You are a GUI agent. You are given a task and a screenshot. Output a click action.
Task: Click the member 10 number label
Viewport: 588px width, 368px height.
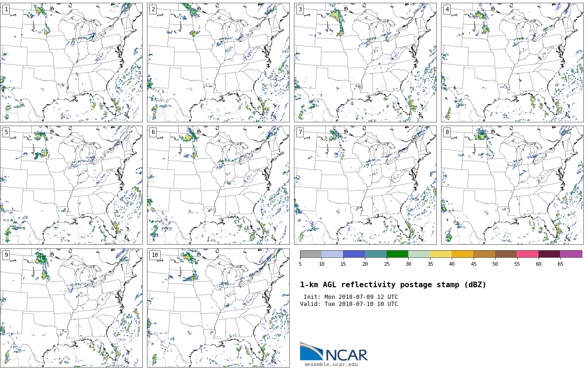[154, 255]
